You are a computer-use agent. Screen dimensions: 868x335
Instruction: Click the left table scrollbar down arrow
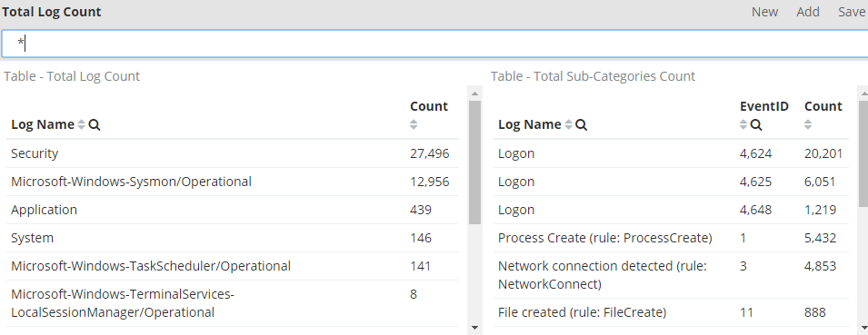coord(474,328)
